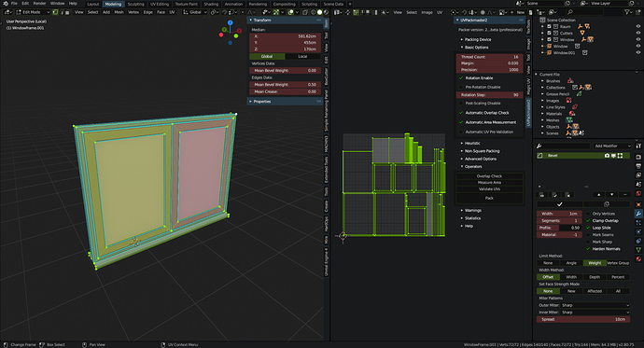The width and height of the screenshot is (644, 348).
Task: Click the Pack button
Action: click(489, 198)
